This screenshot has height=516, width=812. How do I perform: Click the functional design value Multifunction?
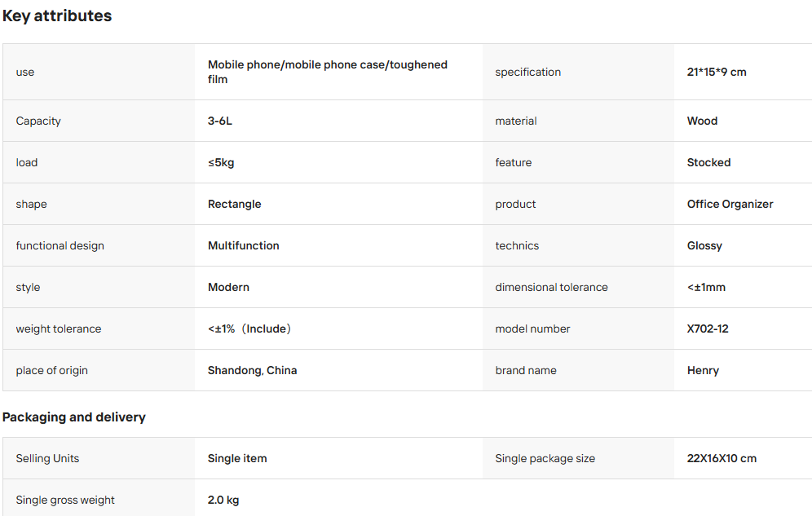pos(244,246)
